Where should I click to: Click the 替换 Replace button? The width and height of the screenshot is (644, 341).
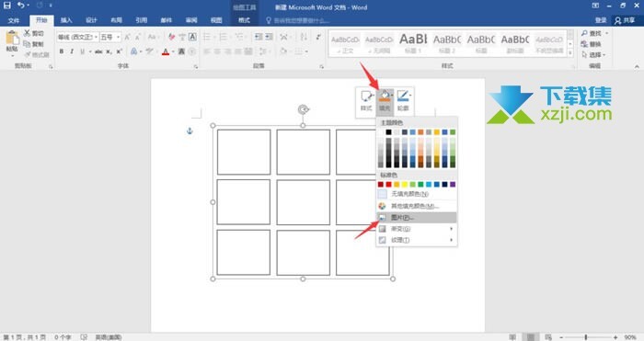click(591, 44)
